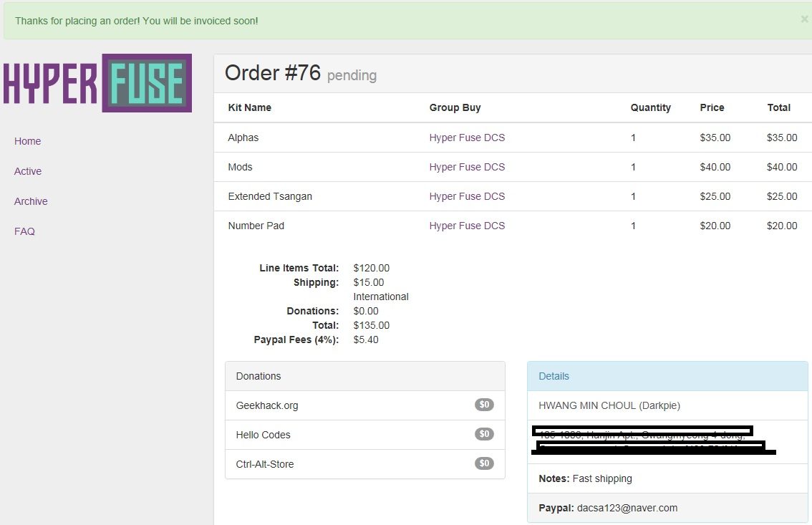Select the Mods kit name
The width and height of the screenshot is (812, 525).
pos(241,167)
